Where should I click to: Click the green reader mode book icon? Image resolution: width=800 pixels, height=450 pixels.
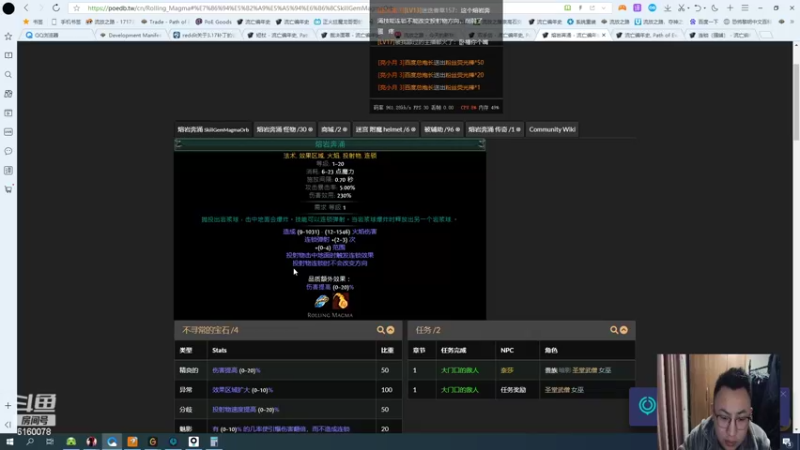click(567, 8)
